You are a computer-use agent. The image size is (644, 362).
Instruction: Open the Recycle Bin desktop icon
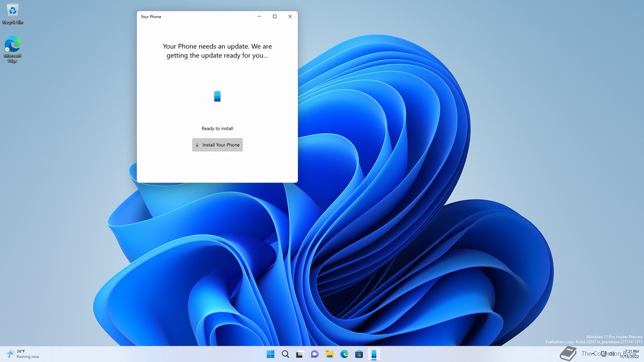(x=13, y=14)
